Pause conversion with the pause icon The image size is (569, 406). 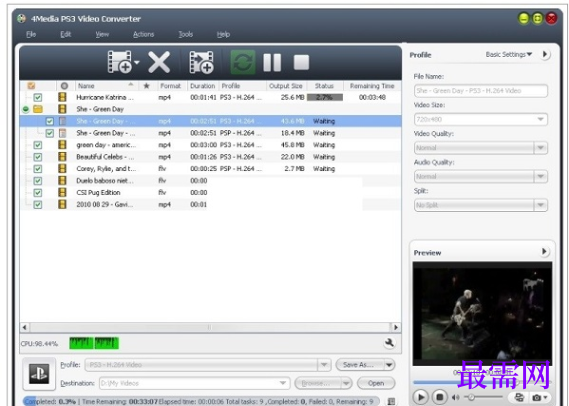(x=272, y=62)
